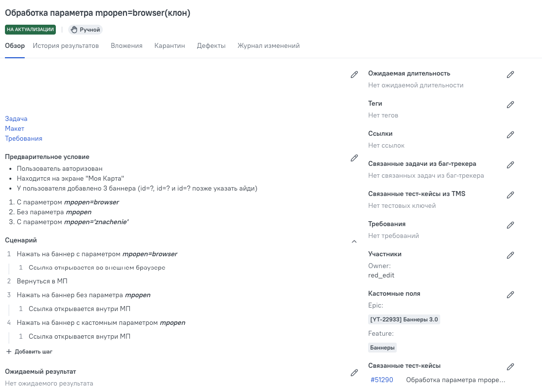This screenshot has height=392, width=542.
Task: Open История результатов tab
Action: click(66, 46)
